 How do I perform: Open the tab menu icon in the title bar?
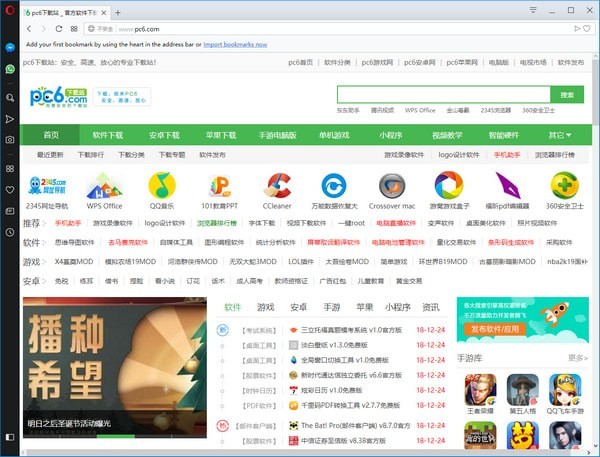(x=533, y=10)
